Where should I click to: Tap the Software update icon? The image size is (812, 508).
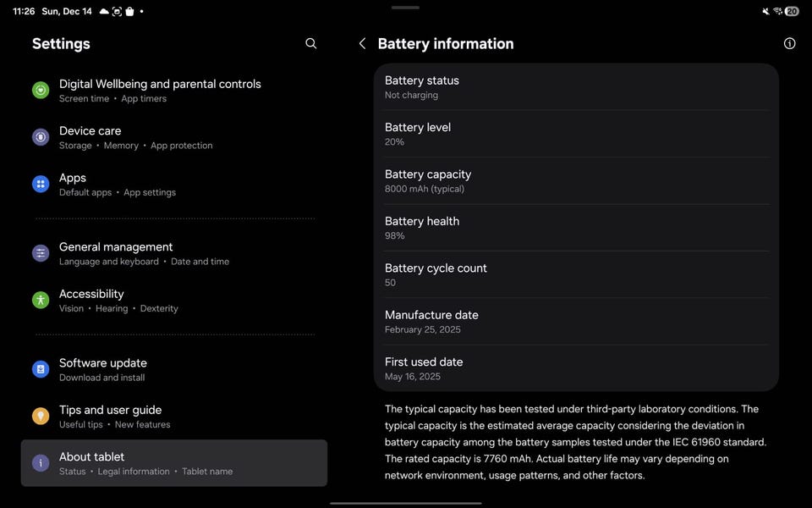pyautogui.click(x=41, y=369)
